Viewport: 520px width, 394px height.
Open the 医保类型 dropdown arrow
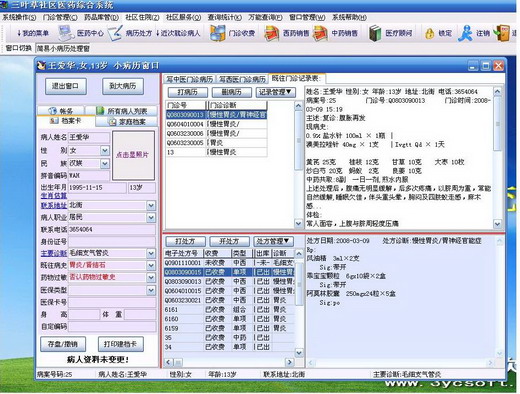(151, 290)
